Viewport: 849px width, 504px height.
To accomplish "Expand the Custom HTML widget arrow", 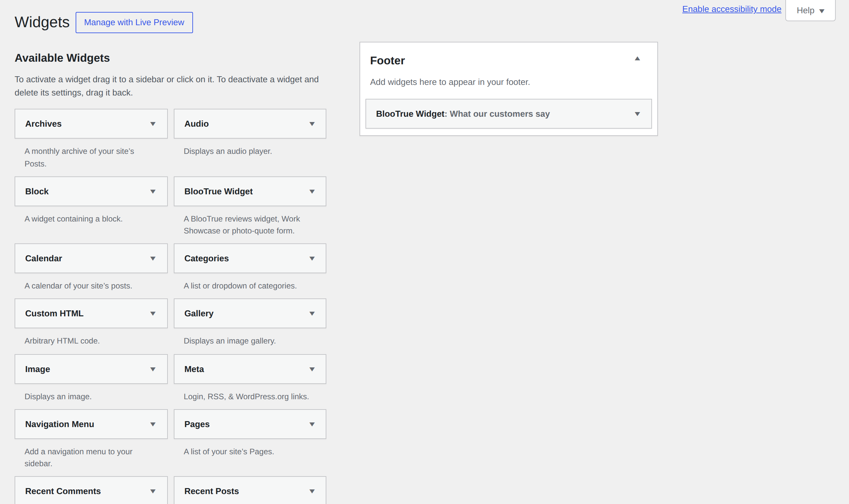I will (x=153, y=313).
